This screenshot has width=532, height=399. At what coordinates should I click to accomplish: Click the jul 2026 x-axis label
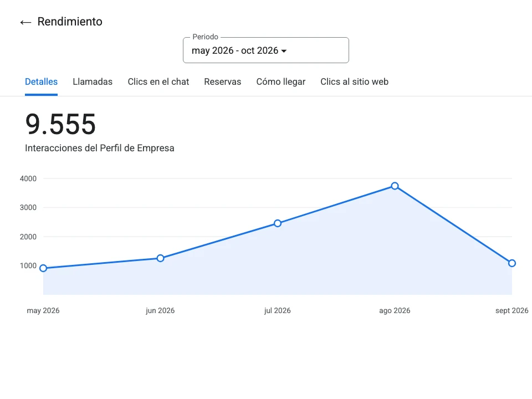pos(278,310)
